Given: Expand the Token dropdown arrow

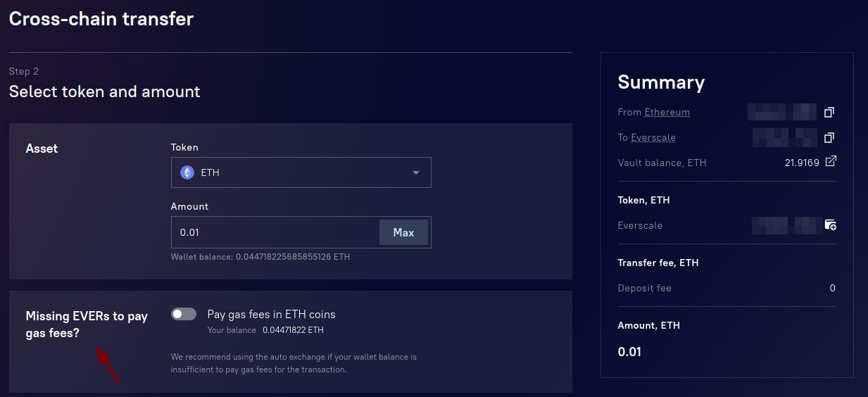Looking at the screenshot, I should tap(416, 172).
